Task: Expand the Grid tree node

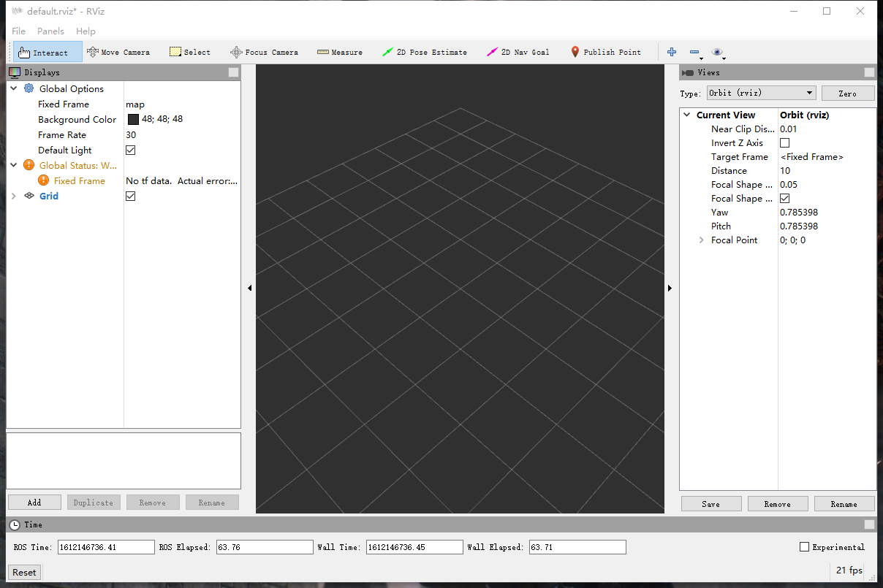Action: 14,196
